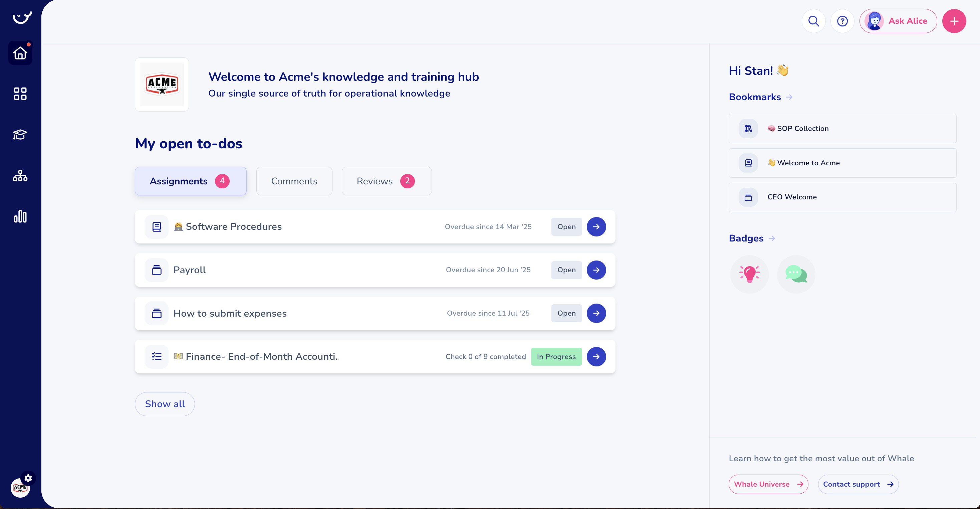Click the Show all button
The width and height of the screenshot is (980, 509).
[x=165, y=404]
